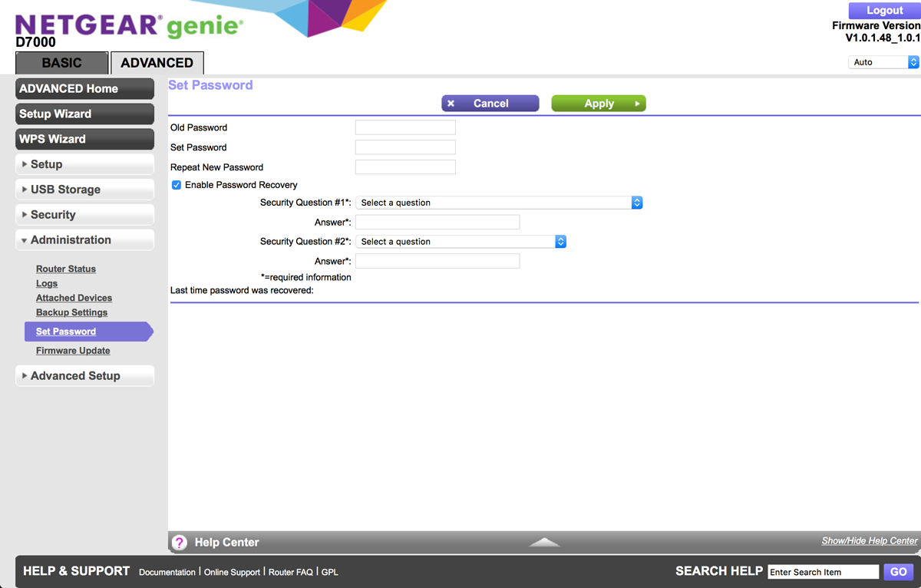Click the GO search button

[x=898, y=572]
